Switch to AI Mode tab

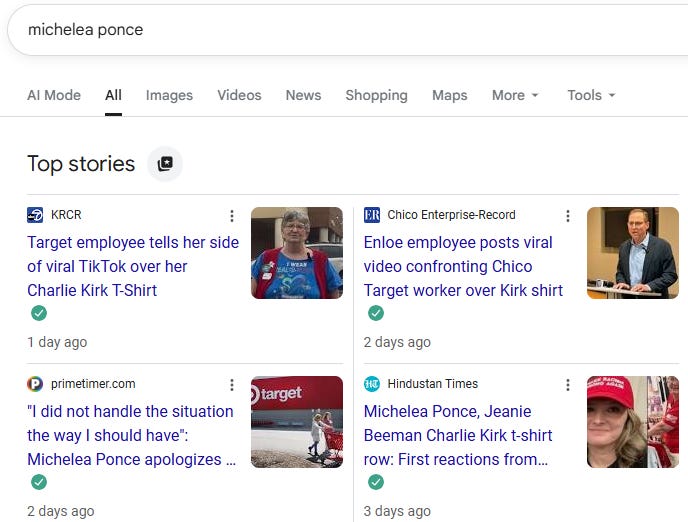point(54,95)
